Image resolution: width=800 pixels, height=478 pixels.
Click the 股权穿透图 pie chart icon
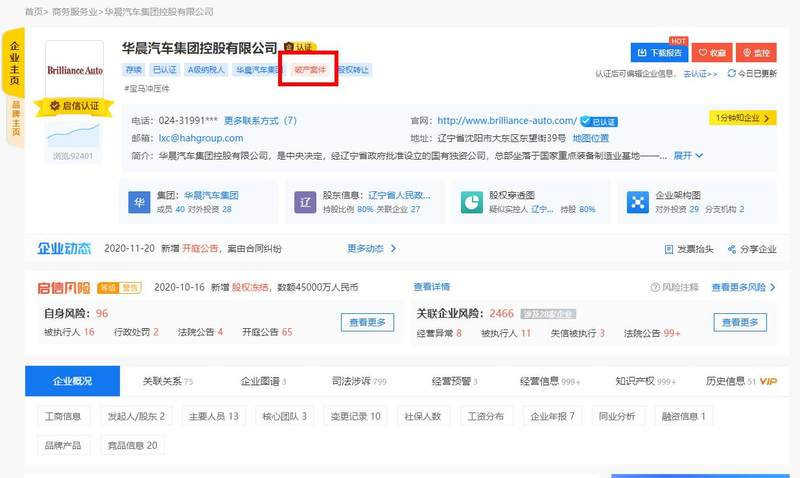(x=472, y=202)
